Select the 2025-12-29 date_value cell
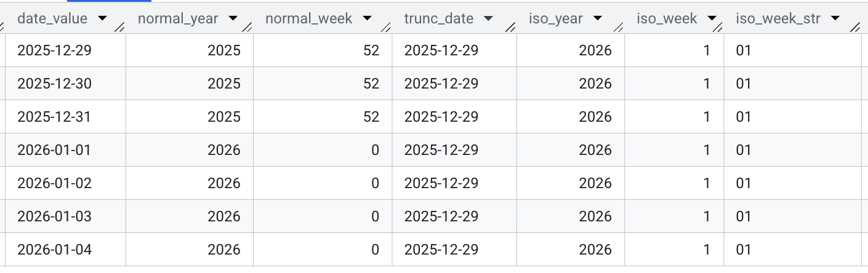 [54, 50]
